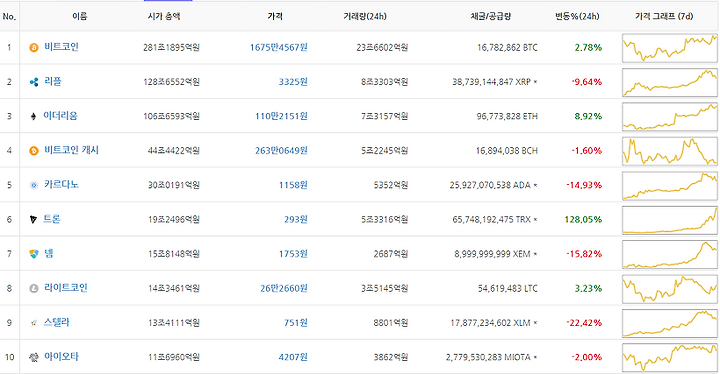Click the Ethereum diamond icon
Screen dimensions: 720x374
point(33,116)
